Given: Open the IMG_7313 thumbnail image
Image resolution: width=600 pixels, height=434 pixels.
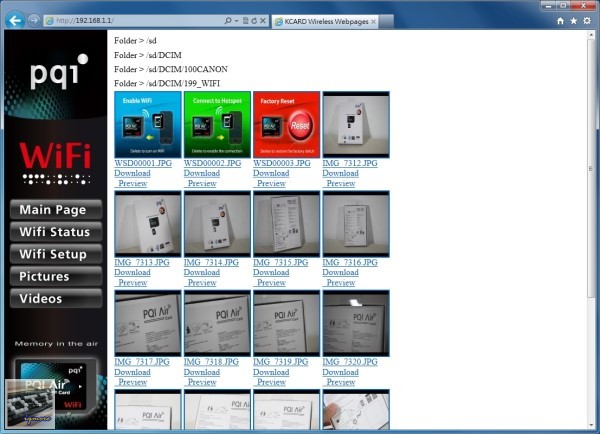Looking at the screenshot, I should [148, 224].
